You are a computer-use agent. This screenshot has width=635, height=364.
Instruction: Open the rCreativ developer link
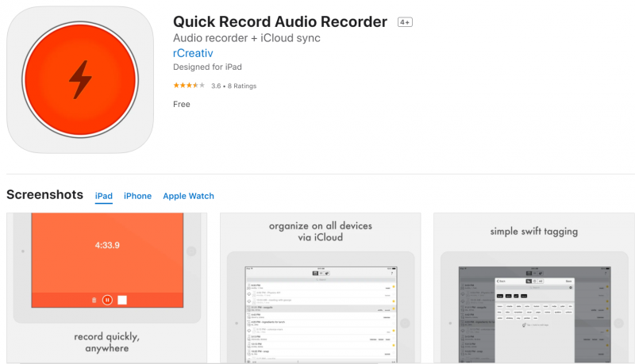(x=193, y=53)
